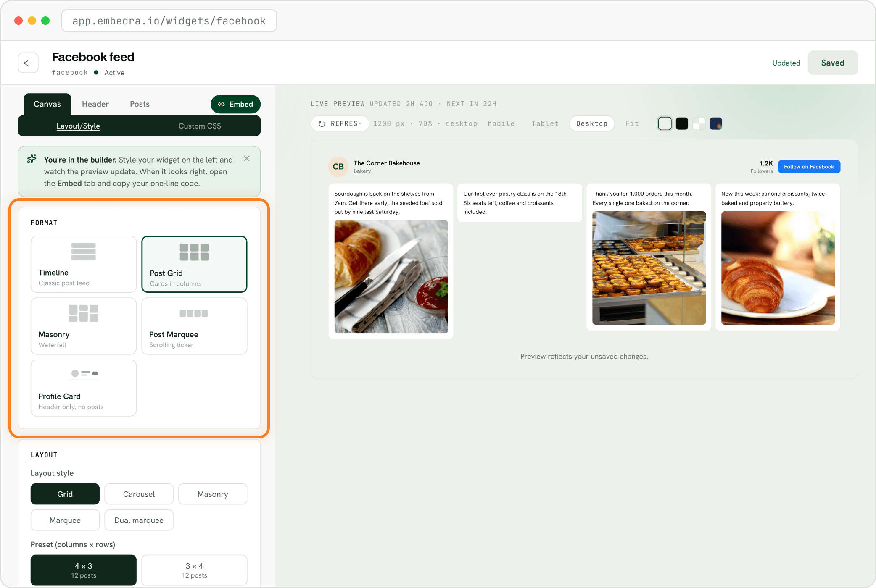Image resolution: width=876 pixels, height=588 pixels.
Task: Choose the Masonry waterfall format card
Action: [x=84, y=326]
